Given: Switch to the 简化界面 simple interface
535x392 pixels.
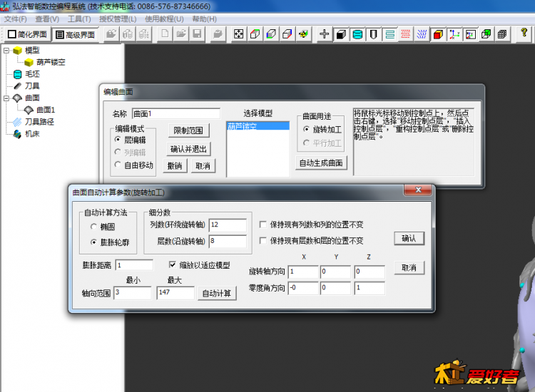Looking at the screenshot, I should point(27,34).
